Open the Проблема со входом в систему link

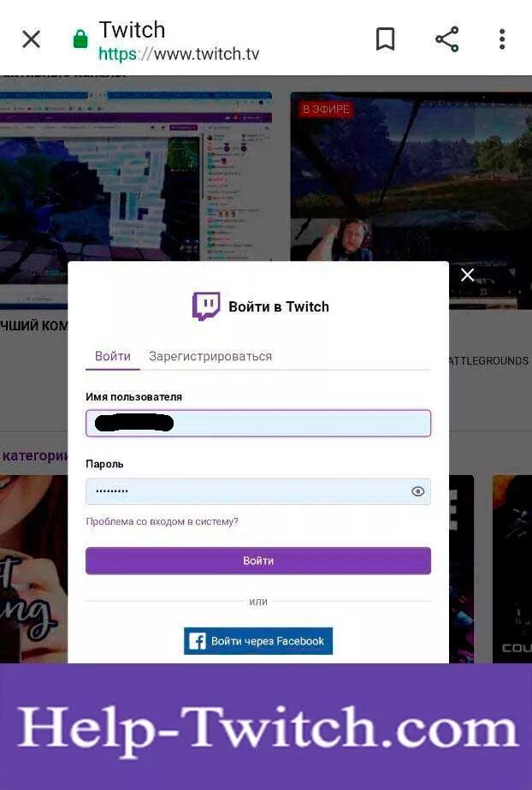(x=162, y=521)
